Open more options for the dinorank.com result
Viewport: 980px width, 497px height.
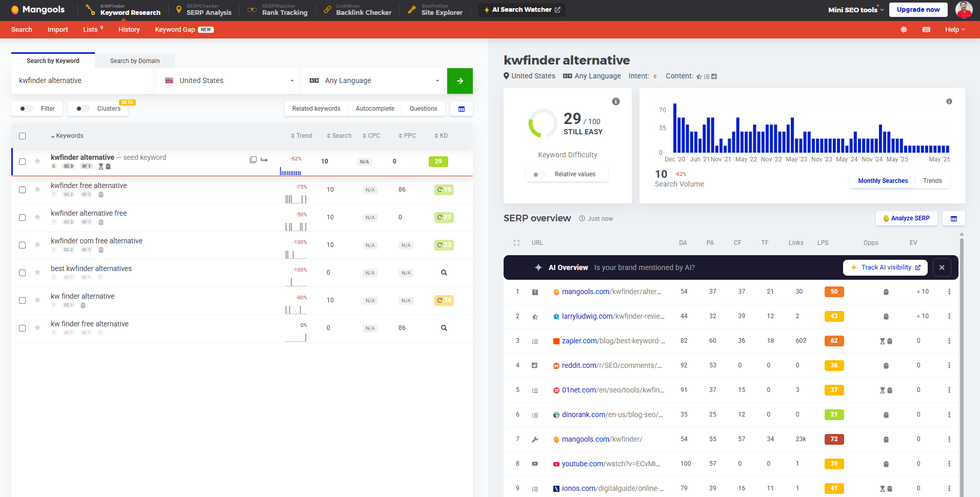pyautogui.click(x=949, y=415)
